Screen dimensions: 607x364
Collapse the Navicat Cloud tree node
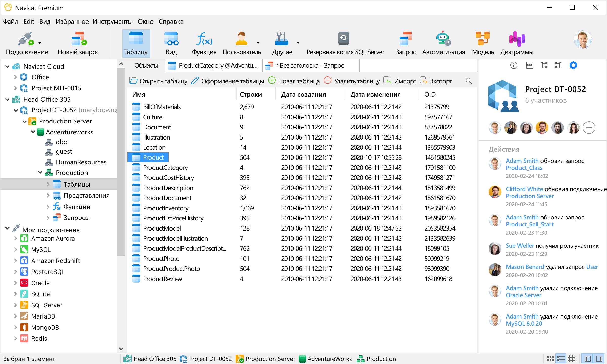[7, 66]
